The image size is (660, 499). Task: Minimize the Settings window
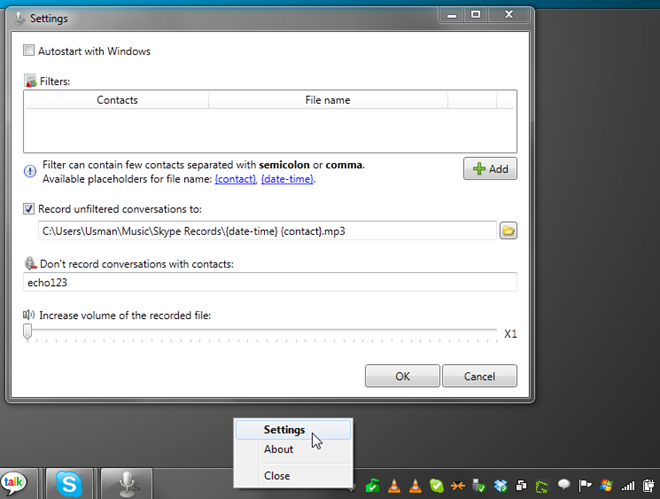[x=452, y=15]
